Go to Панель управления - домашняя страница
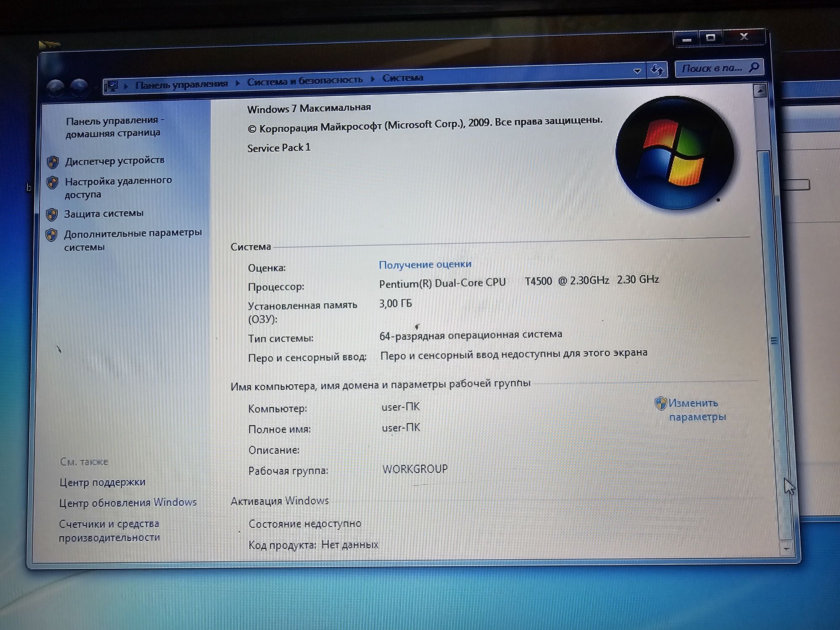The height and width of the screenshot is (630, 840). (x=115, y=127)
